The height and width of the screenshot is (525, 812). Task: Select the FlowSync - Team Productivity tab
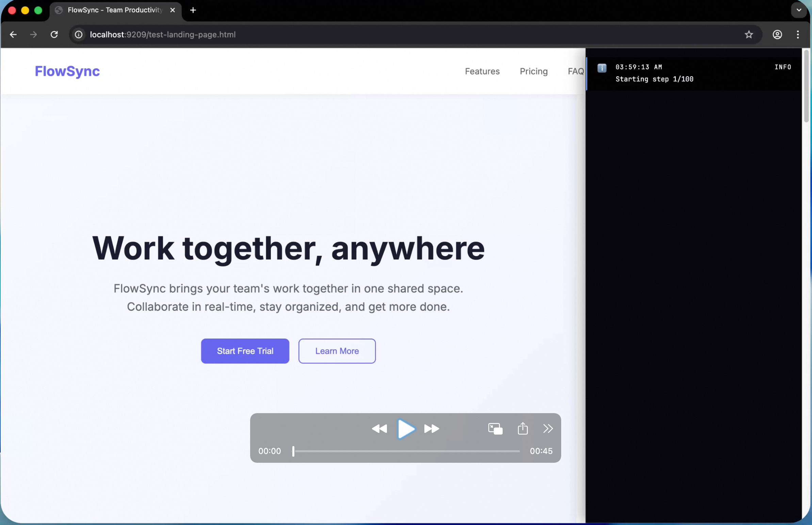116,11
